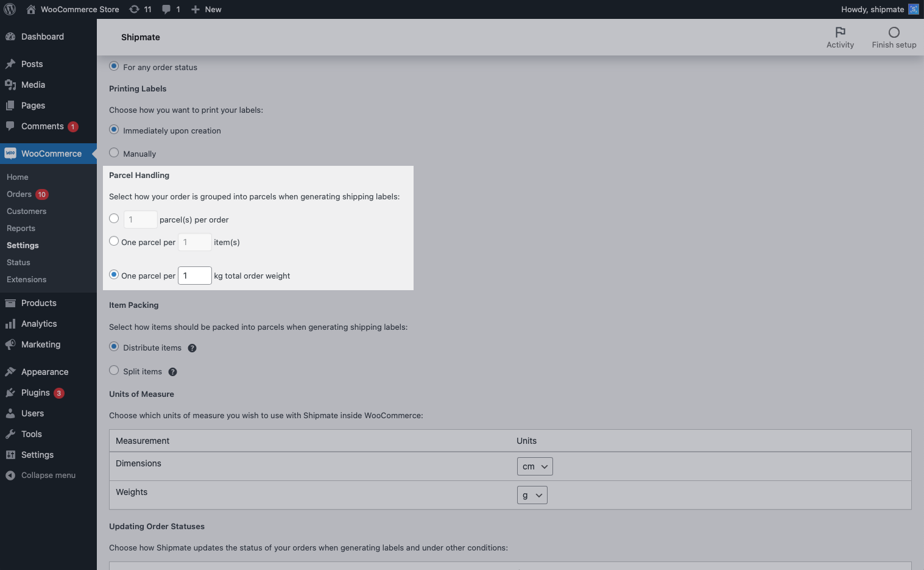Click the Media icon in the sidebar
924x570 pixels.
(10, 85)
